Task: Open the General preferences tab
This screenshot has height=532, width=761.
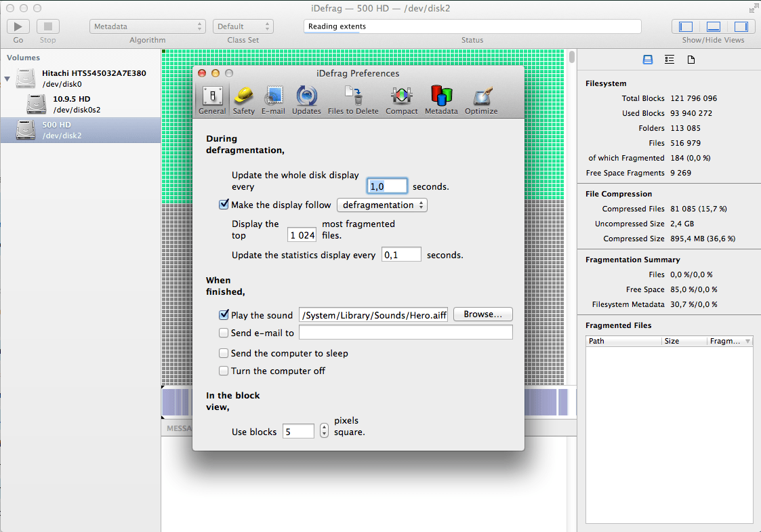Action: (x=212, y=100)
